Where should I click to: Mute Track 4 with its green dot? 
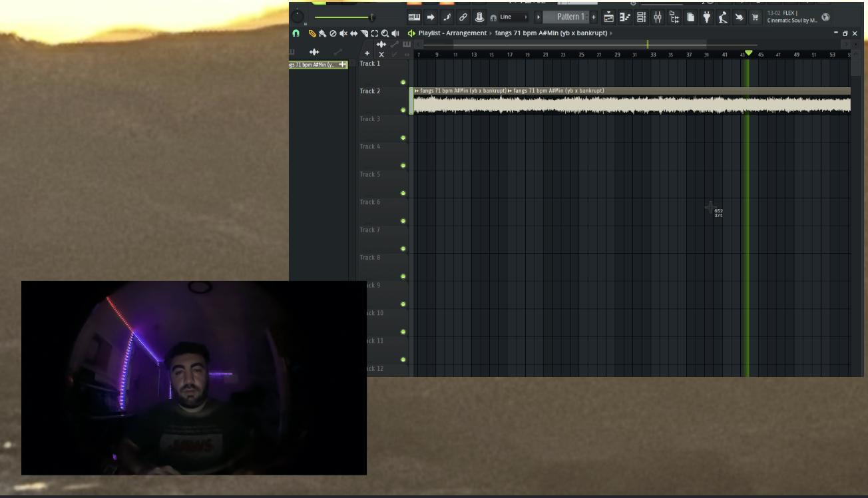[403, 166]
